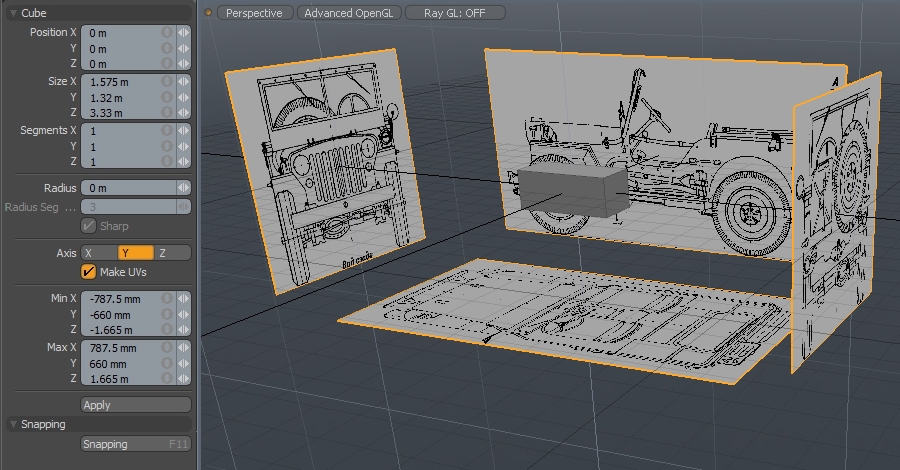Image resolution: width=900 pixels, height=470 pixels.
Task: Click the keyframe circle for Segments Y
Action: [x=166, y=146]
